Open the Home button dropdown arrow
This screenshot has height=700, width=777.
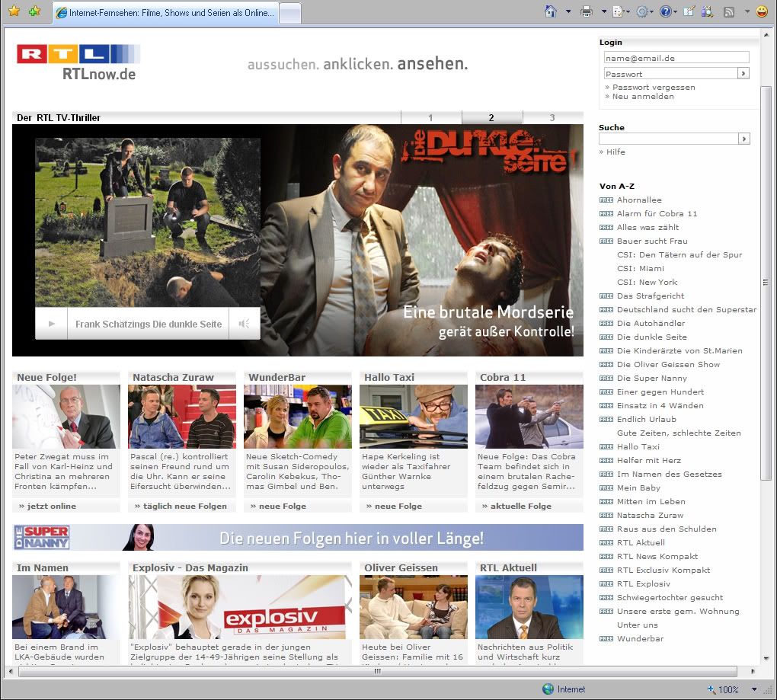click(568, 11)
